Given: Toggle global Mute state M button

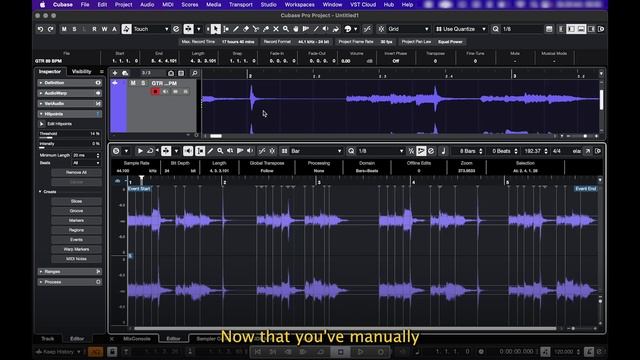Looking at the screenshot, I should tap(64, 29).
